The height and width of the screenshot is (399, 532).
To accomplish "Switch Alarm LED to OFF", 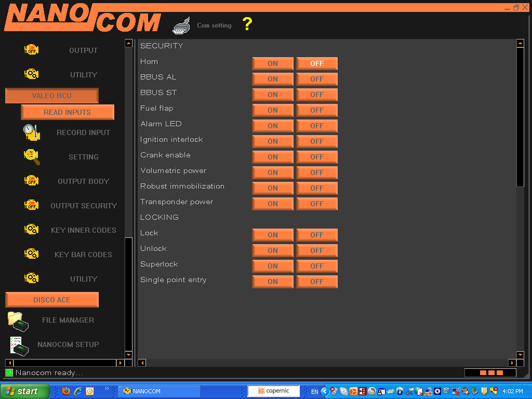I will click(x=317, y=126).
